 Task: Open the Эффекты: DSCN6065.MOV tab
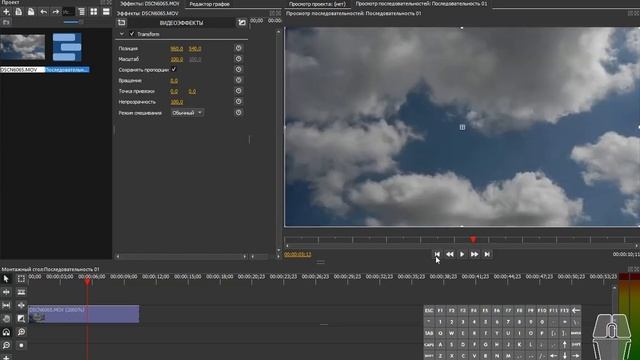click(x=149, y=4)
